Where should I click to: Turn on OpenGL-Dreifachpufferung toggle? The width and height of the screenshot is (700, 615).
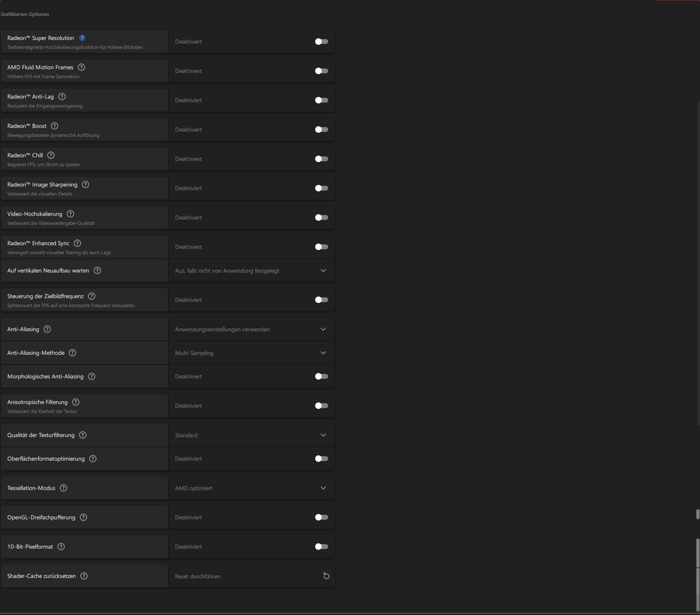[321, 517]
